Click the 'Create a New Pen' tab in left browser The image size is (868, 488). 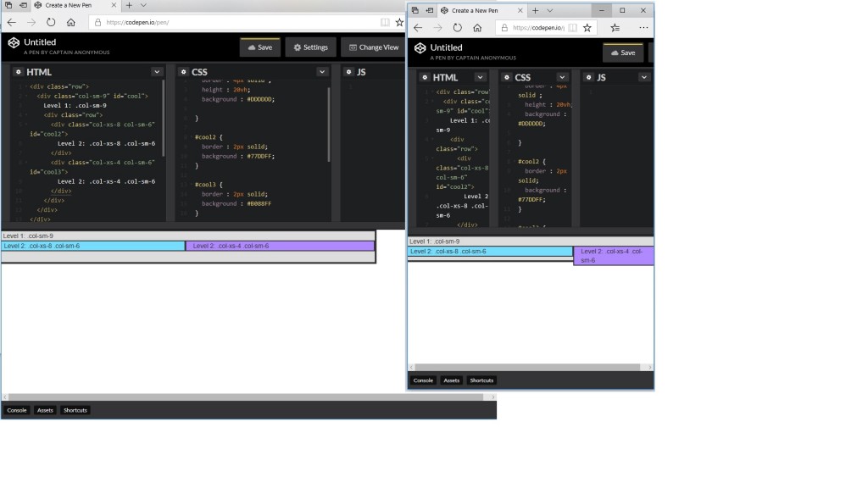75,5
